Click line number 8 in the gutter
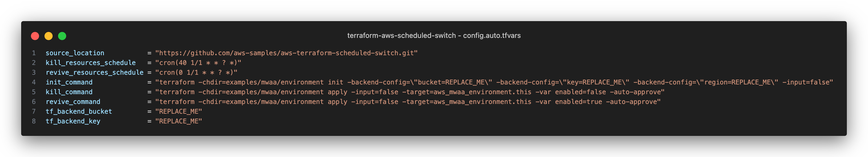 pos(34,121)
